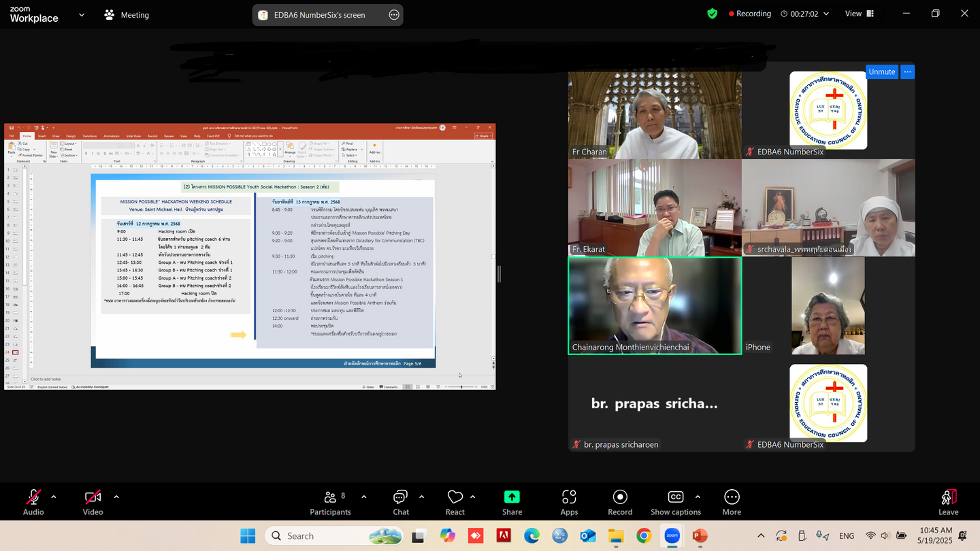
Task: Select br. prapas sricharoen tile
Action: coord(655,403)
